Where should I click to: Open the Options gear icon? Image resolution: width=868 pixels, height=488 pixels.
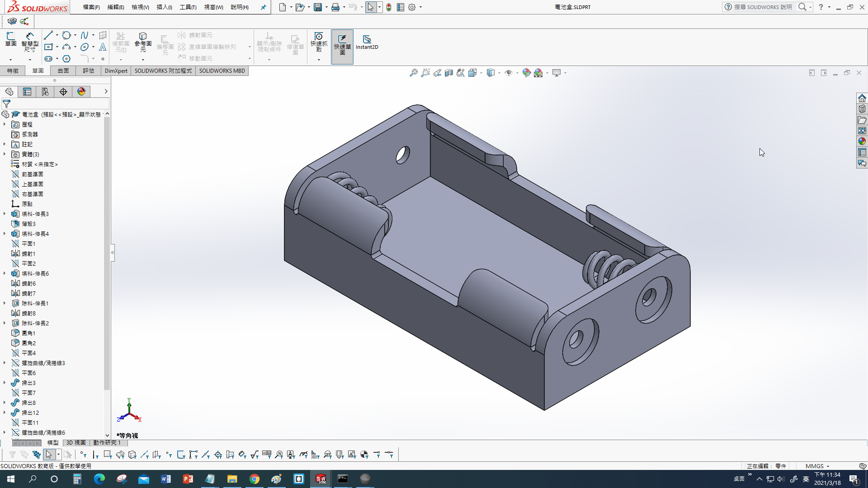tap(412, 7)
